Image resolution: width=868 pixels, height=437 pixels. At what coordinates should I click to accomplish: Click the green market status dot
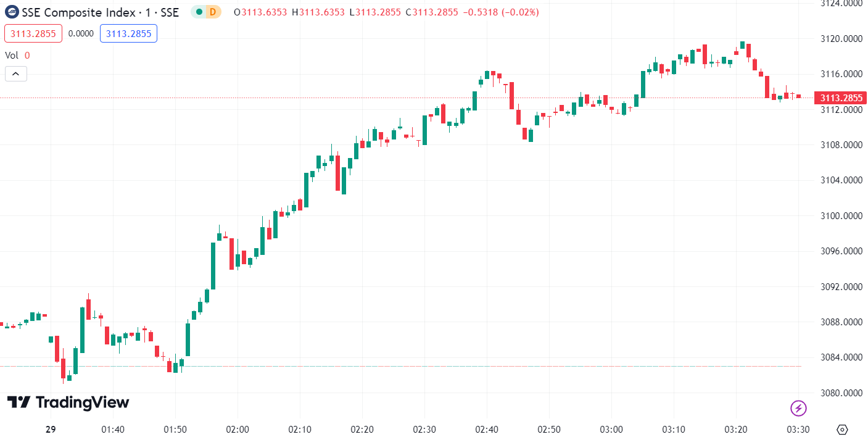tap(199, 12)
